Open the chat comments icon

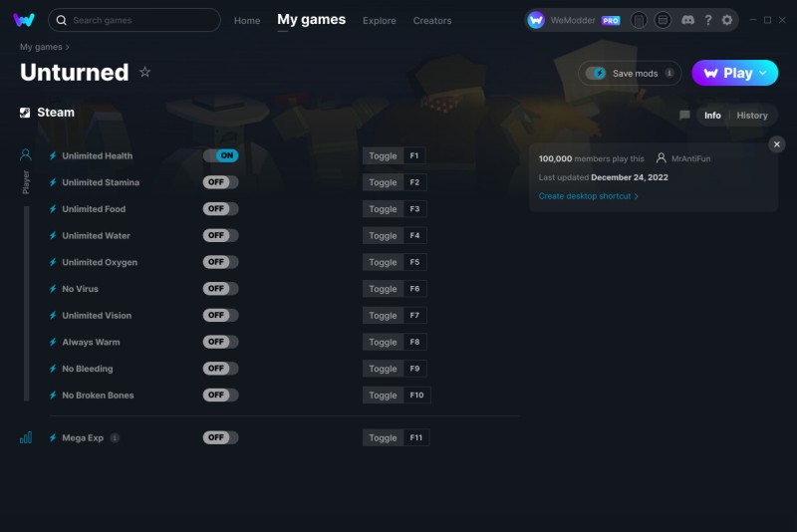684,116
